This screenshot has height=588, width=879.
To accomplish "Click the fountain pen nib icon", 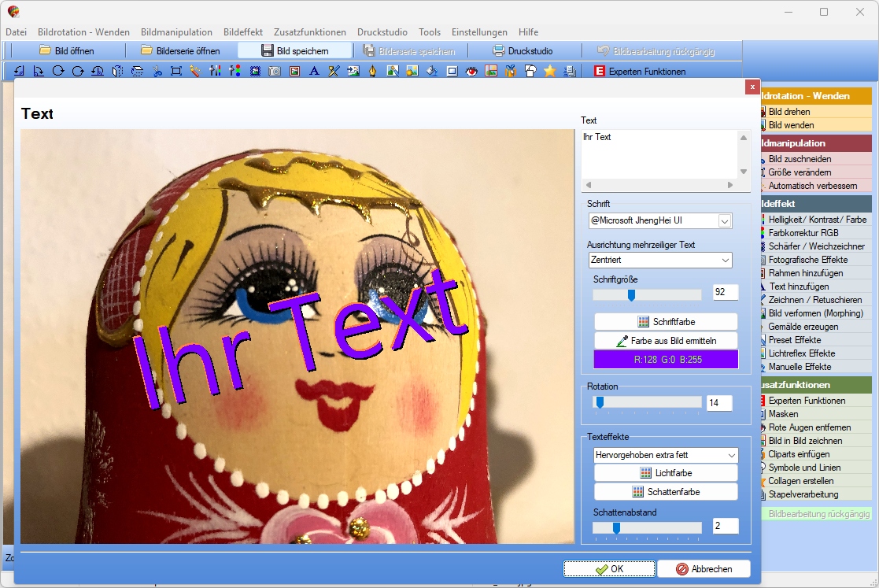I will pyautogui.click(x=372, y=71).
